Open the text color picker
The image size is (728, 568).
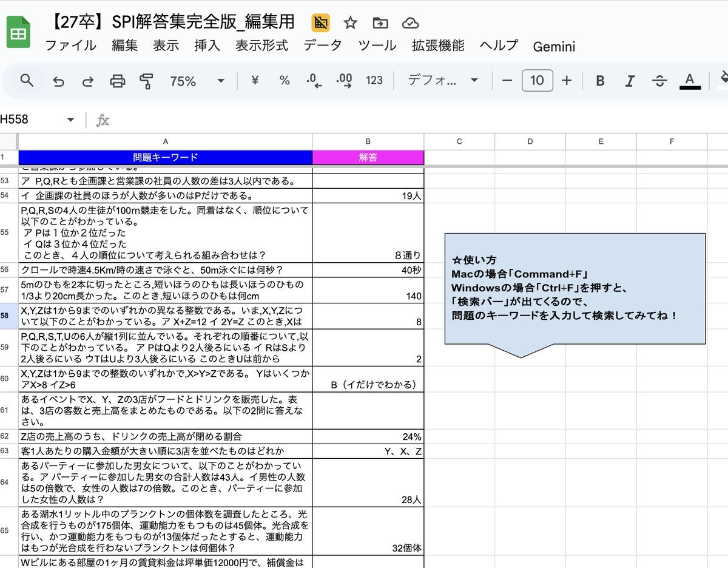pyautogui.click(x=689, y=81)
